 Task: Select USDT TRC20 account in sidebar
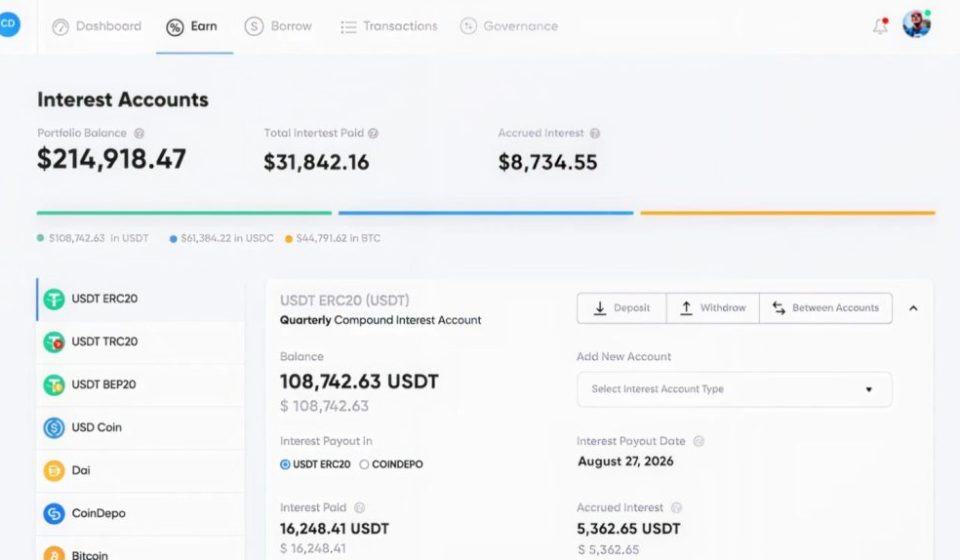pos(140,342)
